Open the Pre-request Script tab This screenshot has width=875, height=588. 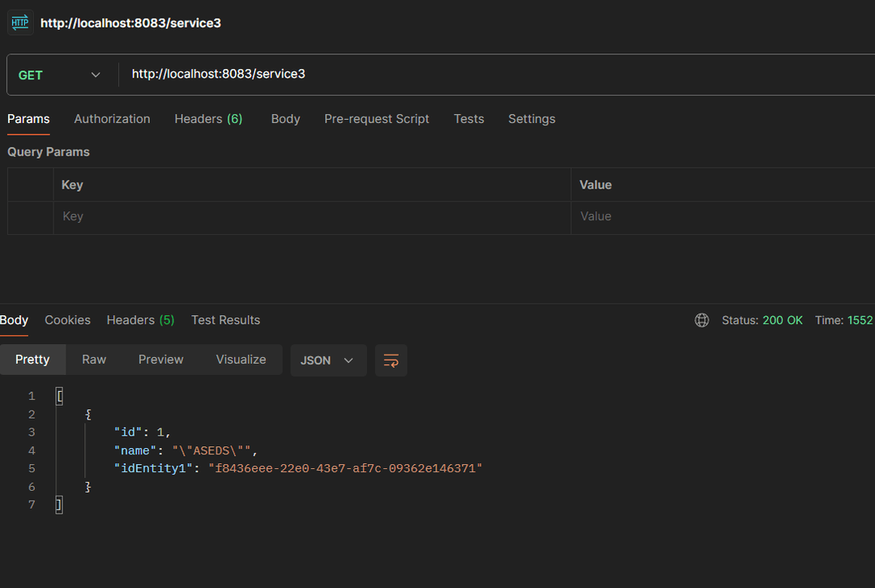(377, 119)
